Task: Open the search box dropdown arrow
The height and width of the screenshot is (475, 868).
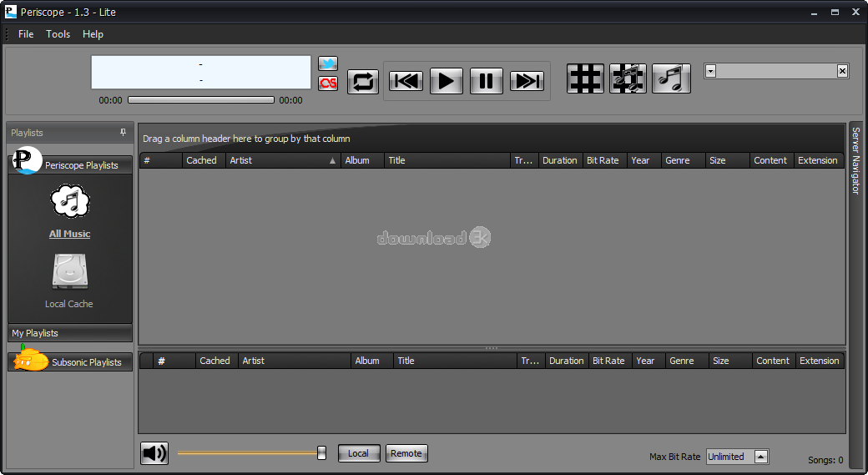Action: point(711,71)
